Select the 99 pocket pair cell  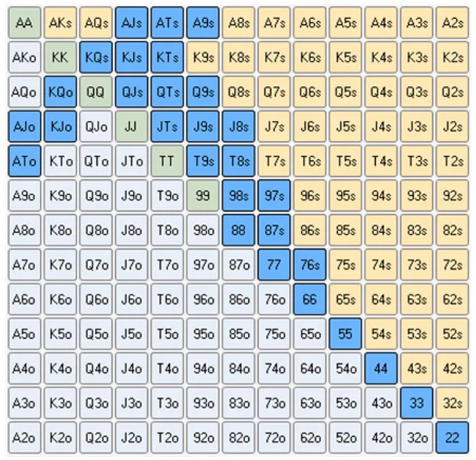click(203, 196)
